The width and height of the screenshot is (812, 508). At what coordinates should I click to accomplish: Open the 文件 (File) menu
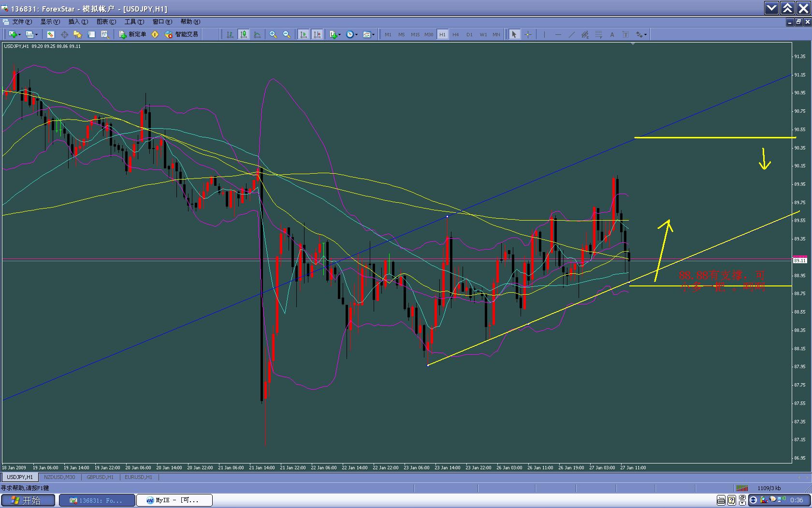(x=22, y=22)
